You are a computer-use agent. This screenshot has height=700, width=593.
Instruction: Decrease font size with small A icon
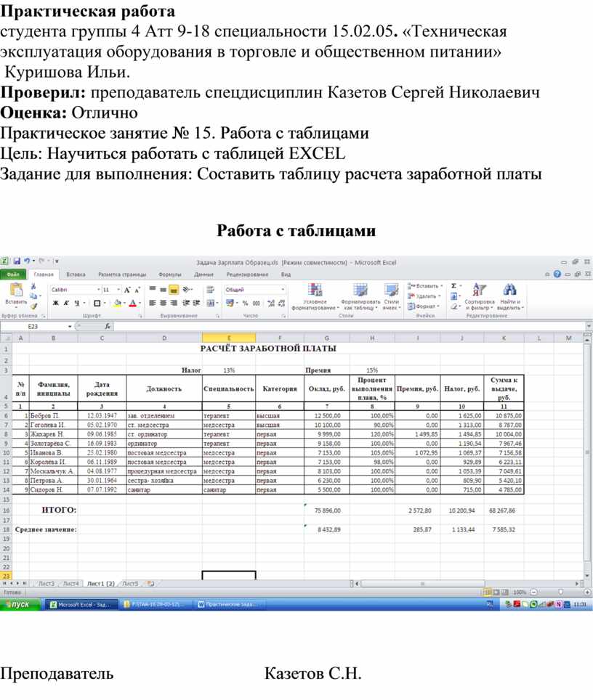tap(137, 290)
